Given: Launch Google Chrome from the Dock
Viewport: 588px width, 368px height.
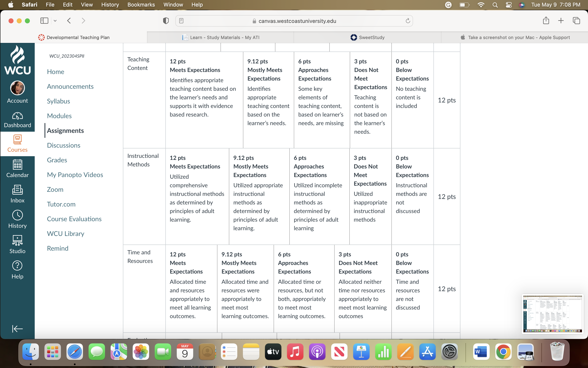Looking at the screenshot, I should (503, 352).
